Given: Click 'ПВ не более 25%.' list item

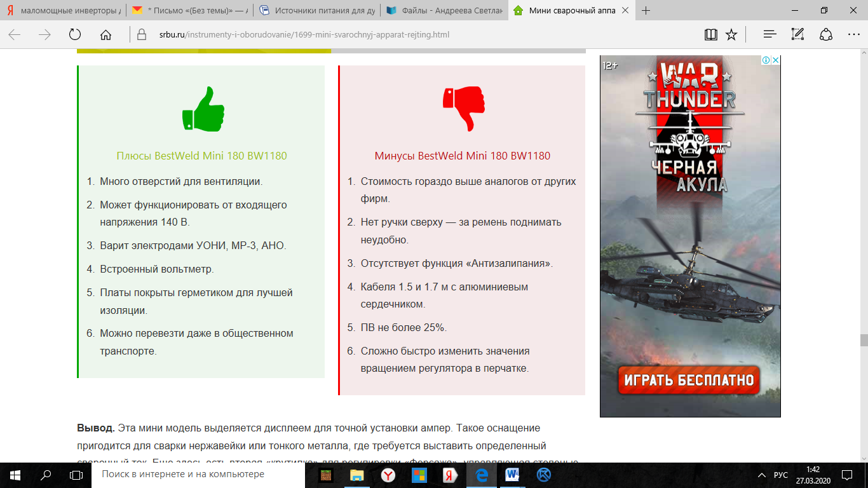Looking at the screenshot, I should 403,327.
